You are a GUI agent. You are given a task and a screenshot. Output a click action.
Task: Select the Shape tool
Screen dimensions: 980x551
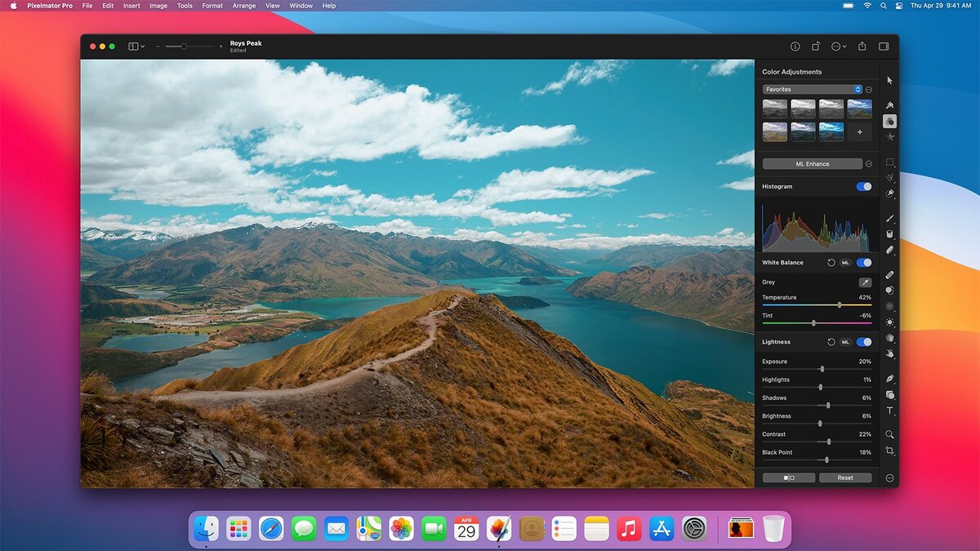pos(889,395)
